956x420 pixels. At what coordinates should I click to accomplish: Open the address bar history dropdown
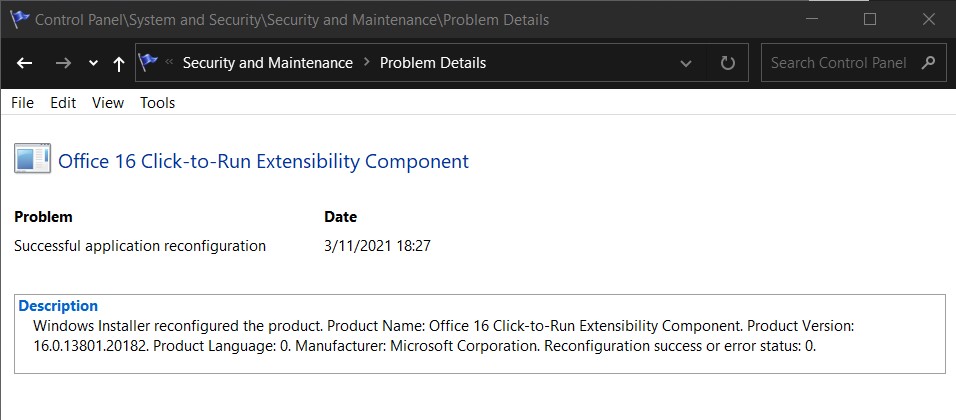tap(686, 63)
